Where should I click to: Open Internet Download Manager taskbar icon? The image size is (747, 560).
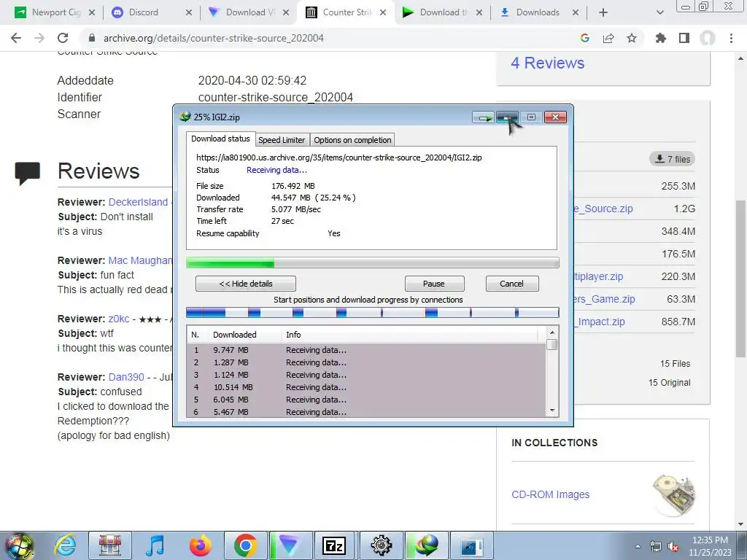tap(426, 545)
